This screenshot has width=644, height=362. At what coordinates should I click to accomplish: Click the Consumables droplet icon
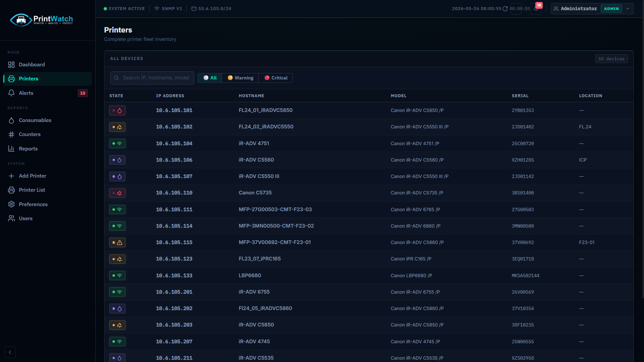(11, 120)
